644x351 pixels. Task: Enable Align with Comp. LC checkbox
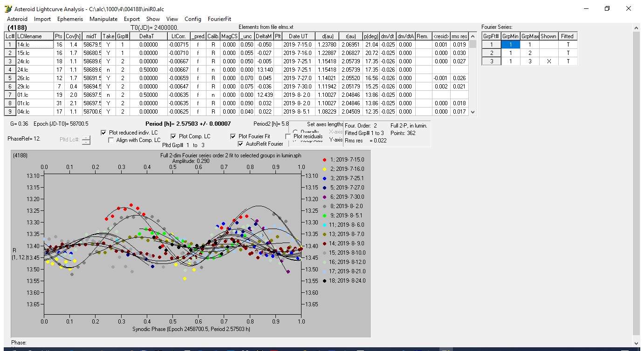111,140
